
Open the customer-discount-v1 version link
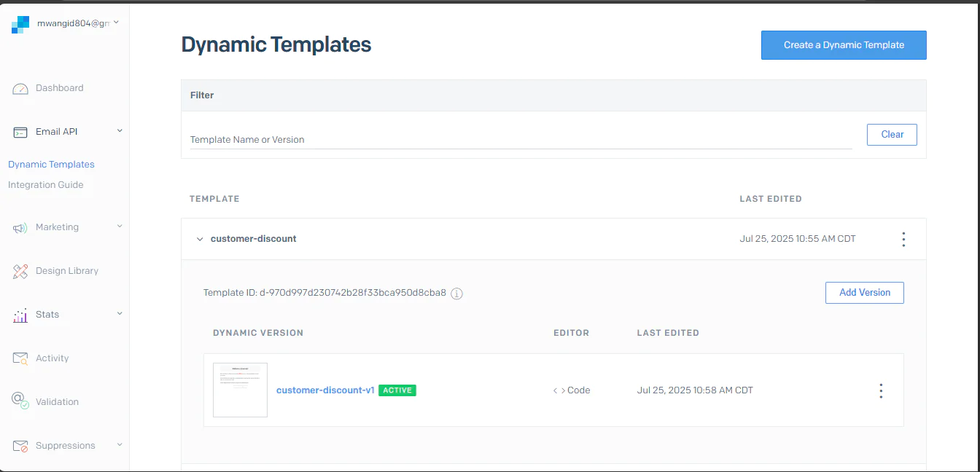(325, 390)
